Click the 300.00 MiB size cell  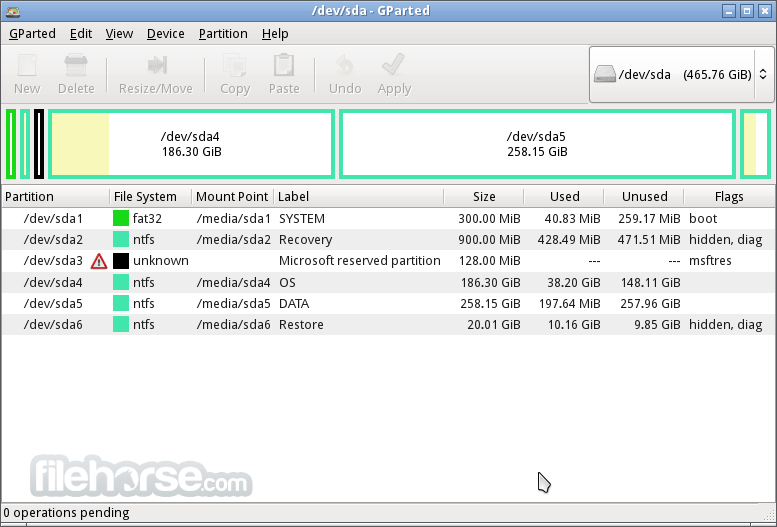489,219
